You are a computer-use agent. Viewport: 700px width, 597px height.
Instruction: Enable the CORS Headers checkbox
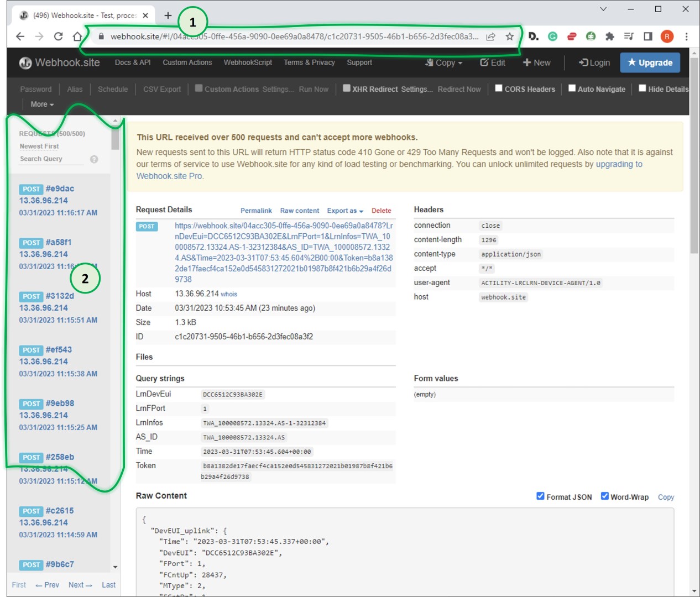499,88
